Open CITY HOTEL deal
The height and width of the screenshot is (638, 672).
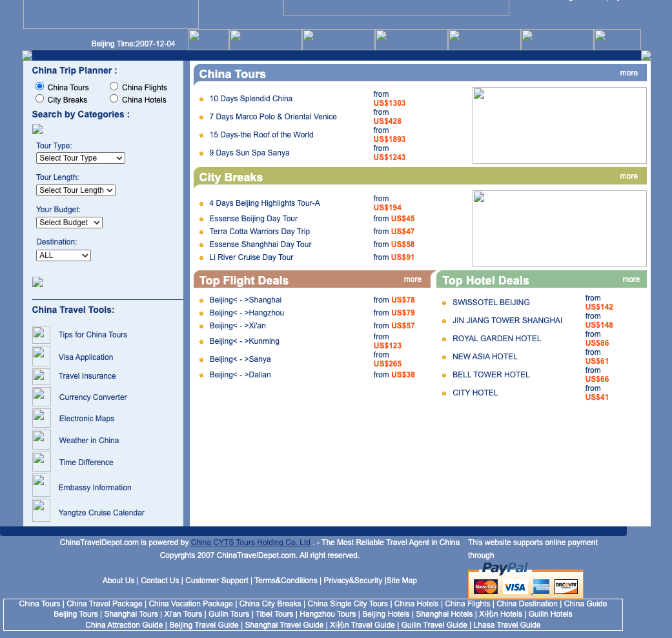point(475,392)
